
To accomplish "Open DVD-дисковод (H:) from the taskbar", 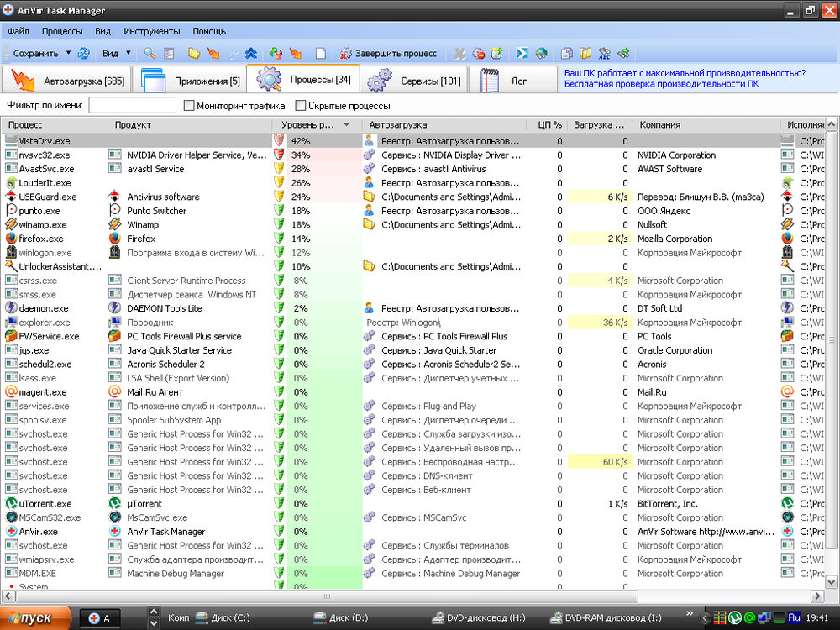I will tap(479, 617).
